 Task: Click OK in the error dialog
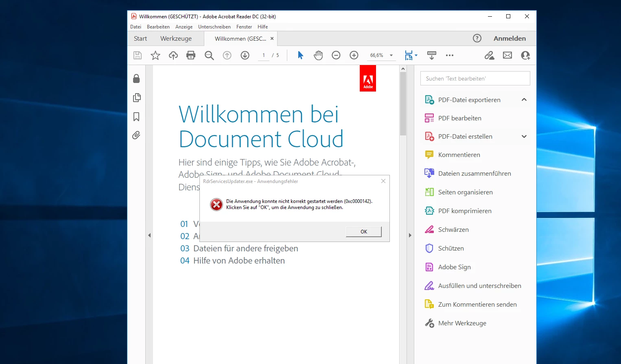pyautogui.click(x=364, y=232)
